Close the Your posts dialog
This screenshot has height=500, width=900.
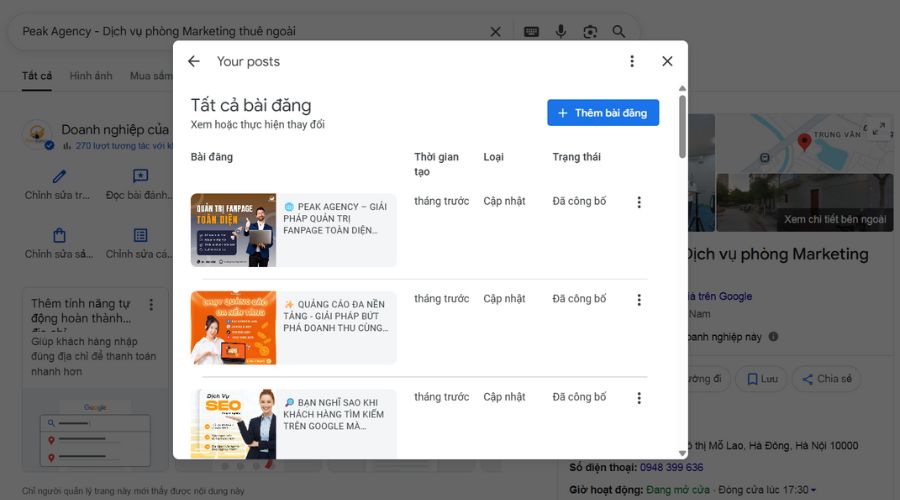point(667,61)
